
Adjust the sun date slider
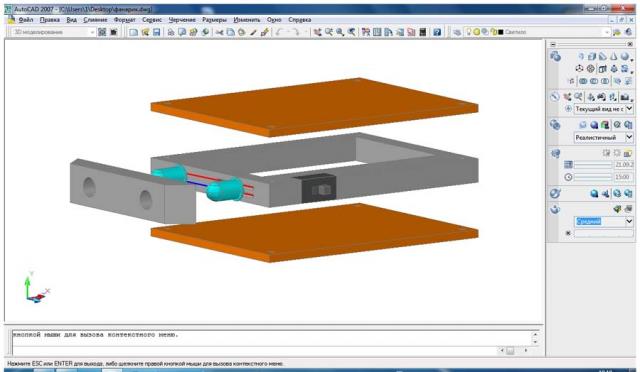coord(593,165)
